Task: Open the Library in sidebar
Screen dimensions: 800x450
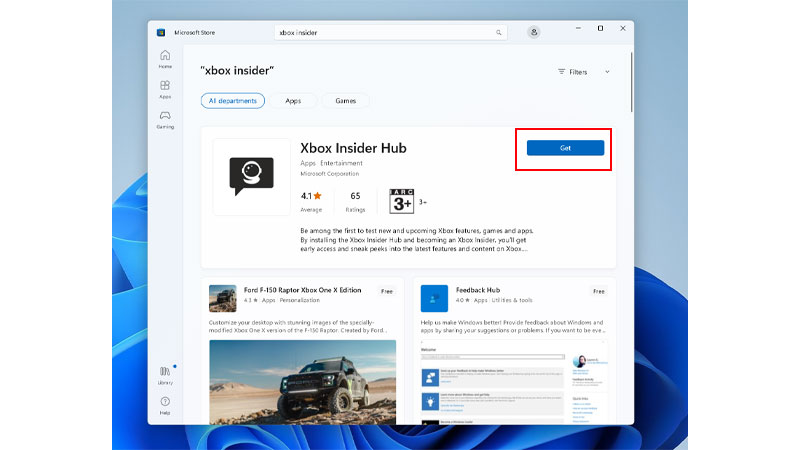Action: coord(165,376)
